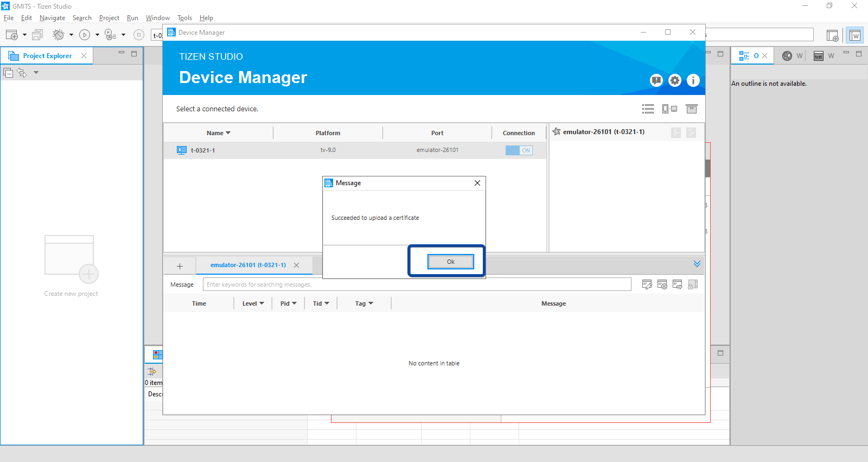Select the t-0321-1 device row
Viewport: 868px width, 462px height.
(355, 150)
